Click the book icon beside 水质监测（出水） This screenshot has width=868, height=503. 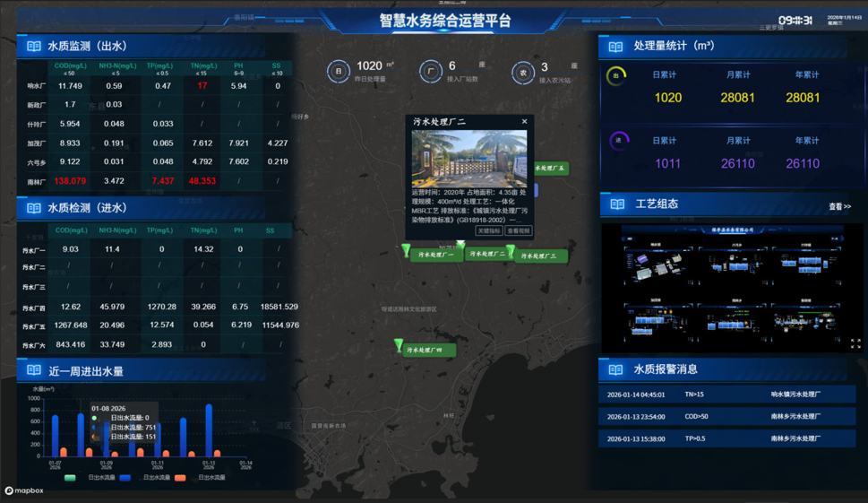pyautogui.click(x=34, y=47)
